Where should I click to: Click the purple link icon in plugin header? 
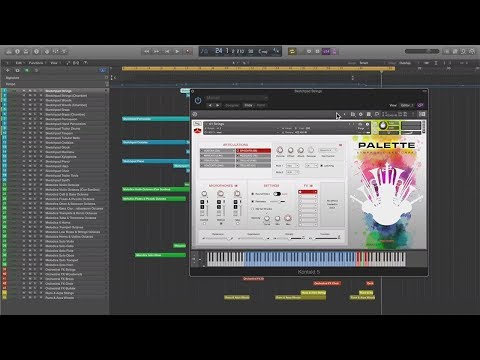click(420, 105)
